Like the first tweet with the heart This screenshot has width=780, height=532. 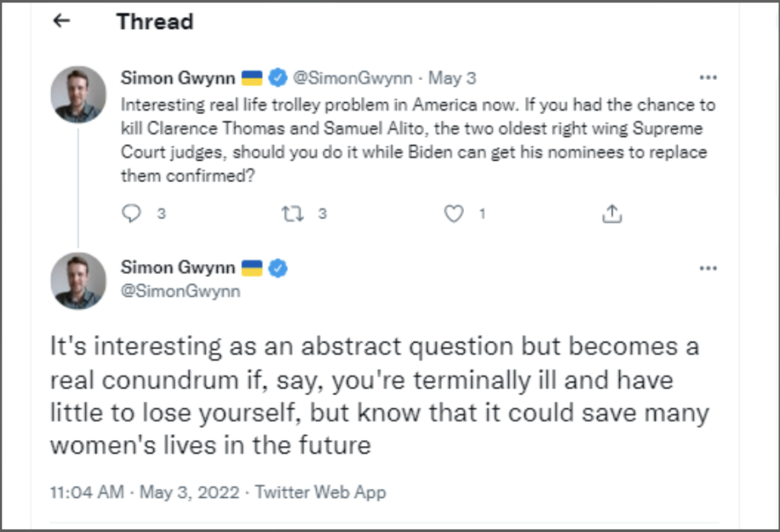tap(454, 215)
